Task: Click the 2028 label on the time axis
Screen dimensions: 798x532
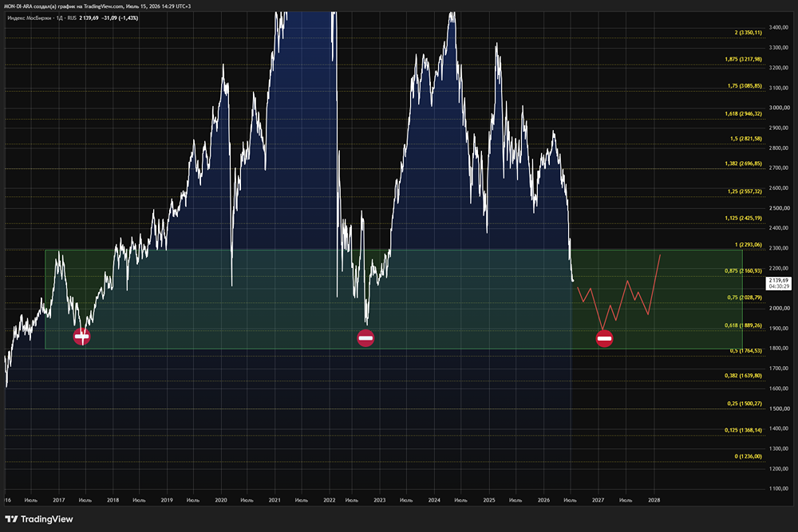Action: (x=654, y=500)
